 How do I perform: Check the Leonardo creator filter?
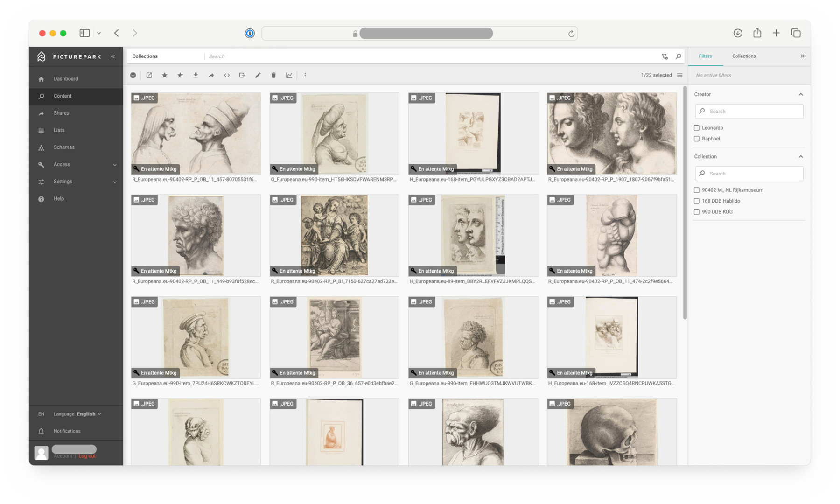(697, 128)
